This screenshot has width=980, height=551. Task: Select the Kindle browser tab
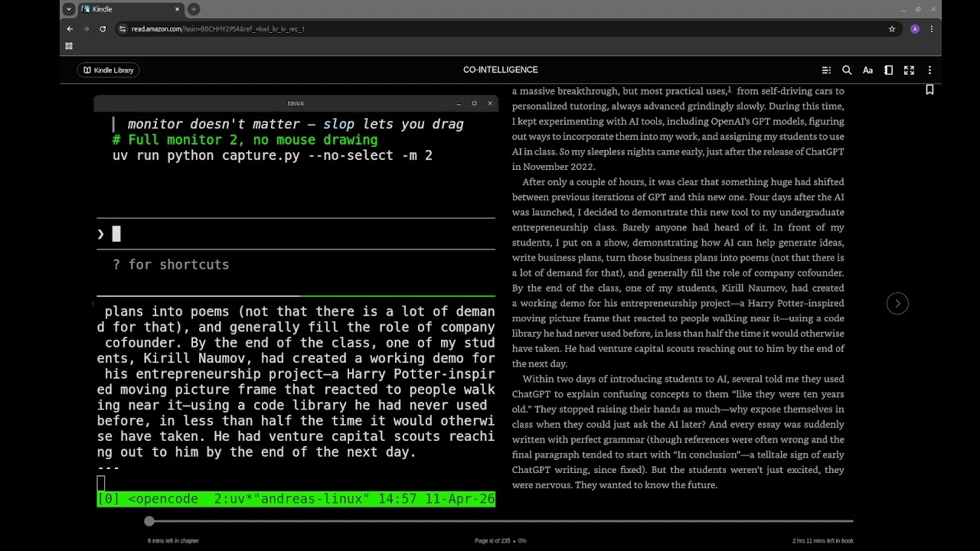[x=130, y=9]
